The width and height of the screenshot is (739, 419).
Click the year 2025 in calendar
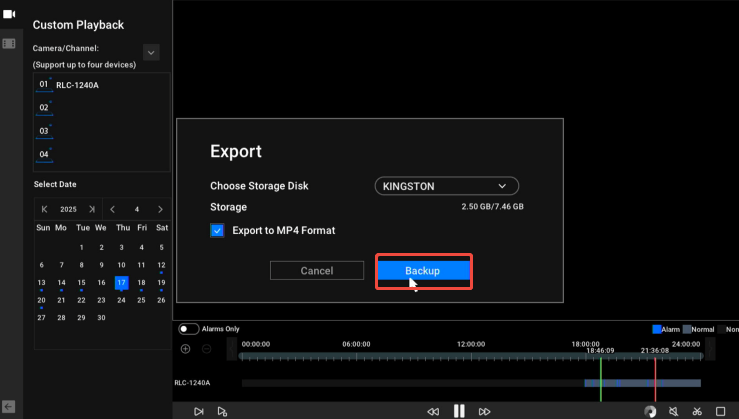pyautogui.click(x=68, y=209)
